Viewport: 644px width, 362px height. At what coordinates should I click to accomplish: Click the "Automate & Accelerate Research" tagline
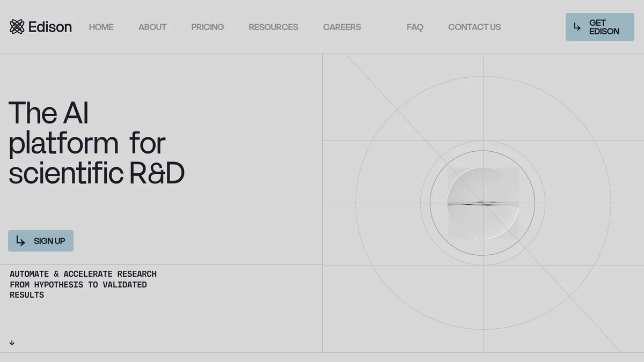(x=83, y=274)
